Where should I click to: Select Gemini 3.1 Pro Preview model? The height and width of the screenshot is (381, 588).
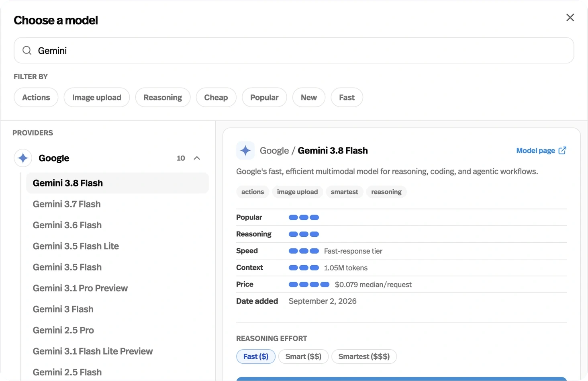117,288
